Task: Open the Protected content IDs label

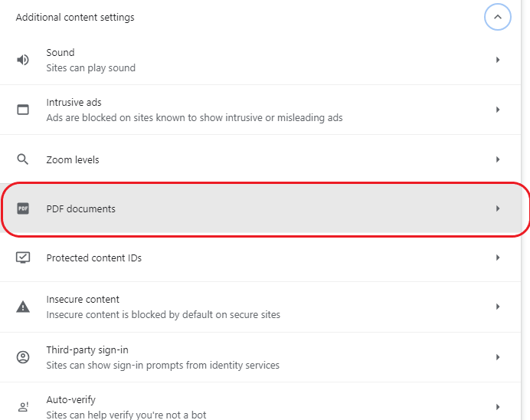Action: click(x=93, y=258)
